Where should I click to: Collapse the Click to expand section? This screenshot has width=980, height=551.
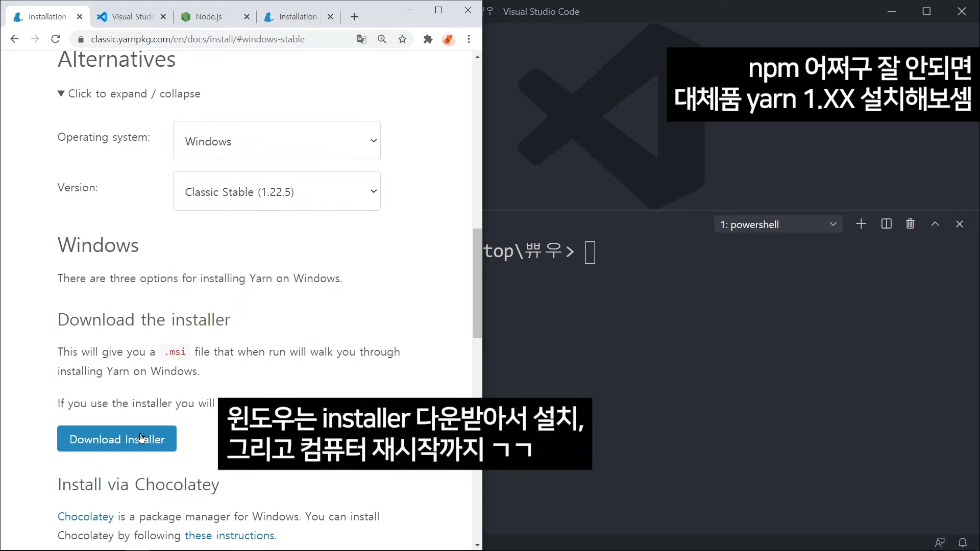point(129,94)
